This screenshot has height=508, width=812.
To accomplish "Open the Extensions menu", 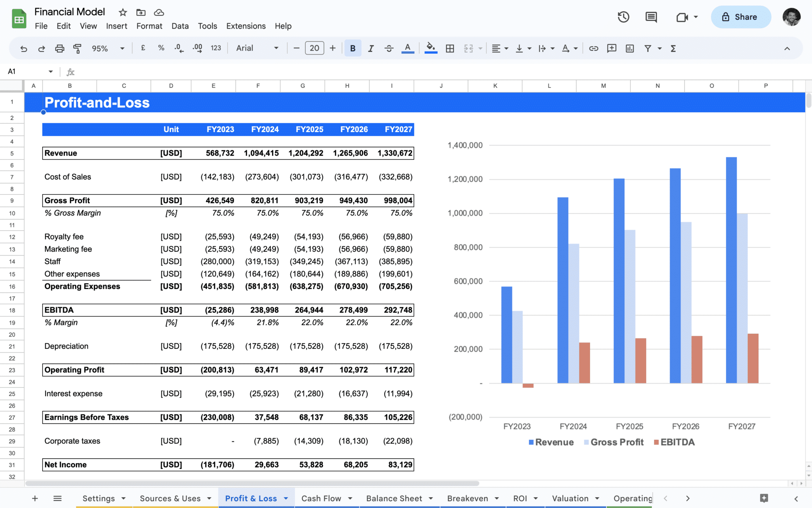I will 245,26.
